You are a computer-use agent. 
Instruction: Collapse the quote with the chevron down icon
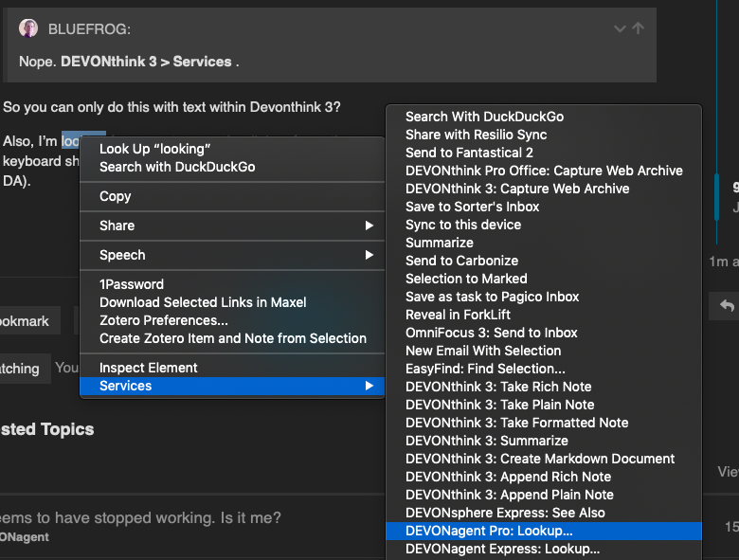tap(620, 28)
